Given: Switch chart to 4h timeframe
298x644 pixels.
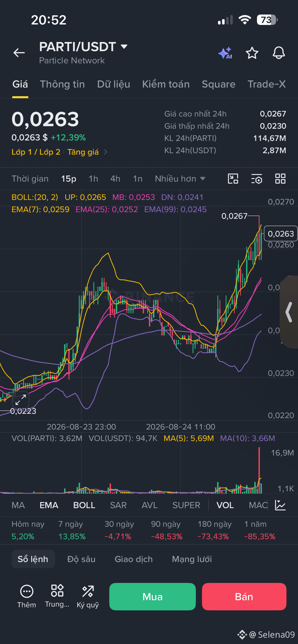Looking at the screenshot, I should 115,179.
